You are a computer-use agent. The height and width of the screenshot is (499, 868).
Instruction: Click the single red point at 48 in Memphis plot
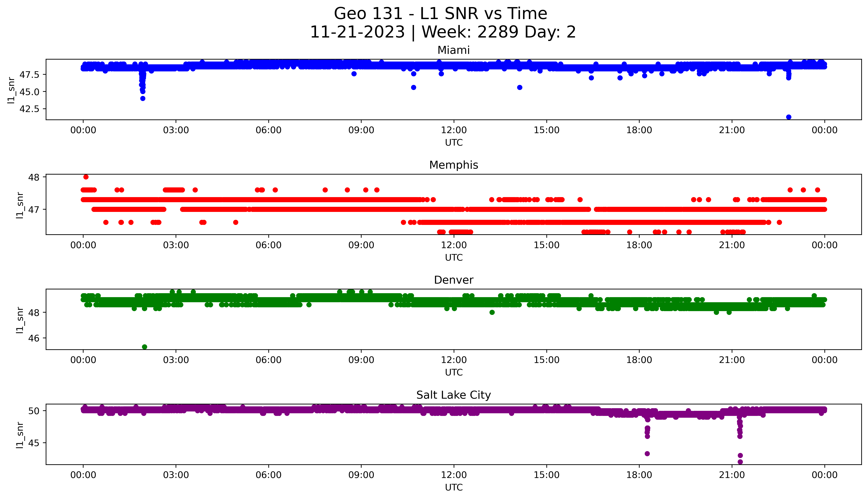pos(86,177)
